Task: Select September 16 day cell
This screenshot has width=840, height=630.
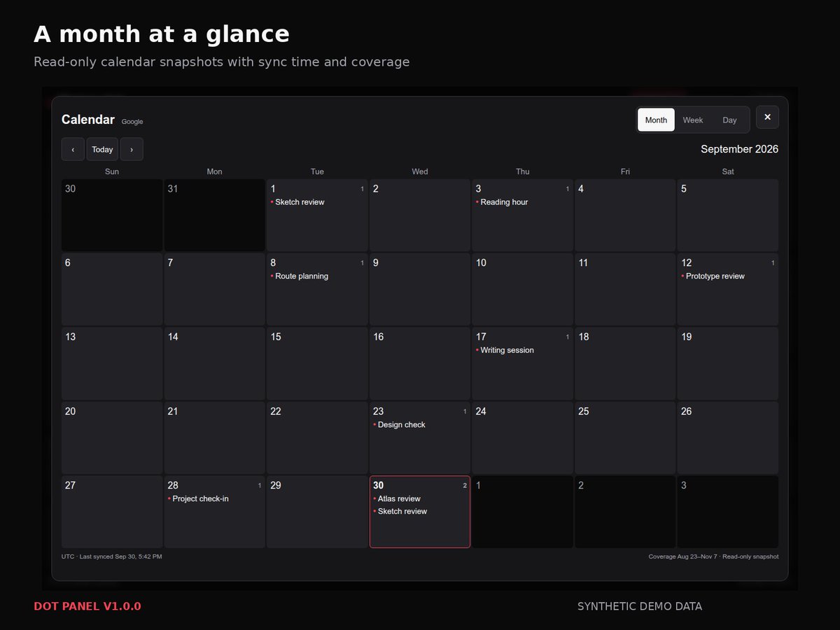Action: [420, 363]
